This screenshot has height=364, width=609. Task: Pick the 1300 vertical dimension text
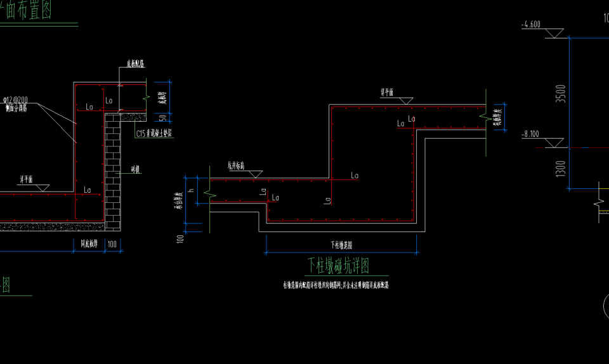pos(560,169)
